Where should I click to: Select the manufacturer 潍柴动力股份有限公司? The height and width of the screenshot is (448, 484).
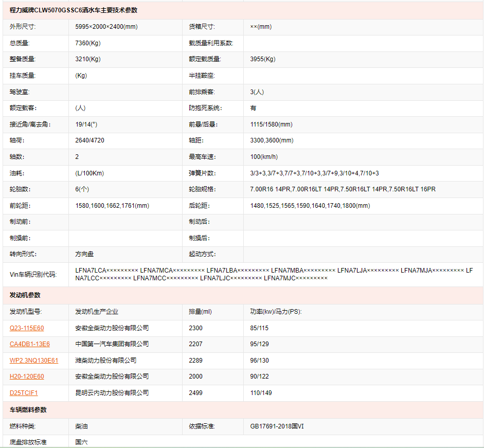[106, 361]
